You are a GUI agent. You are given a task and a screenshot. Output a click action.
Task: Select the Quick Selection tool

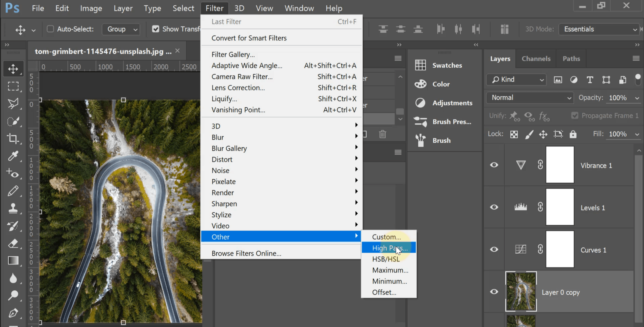point(13,121)
